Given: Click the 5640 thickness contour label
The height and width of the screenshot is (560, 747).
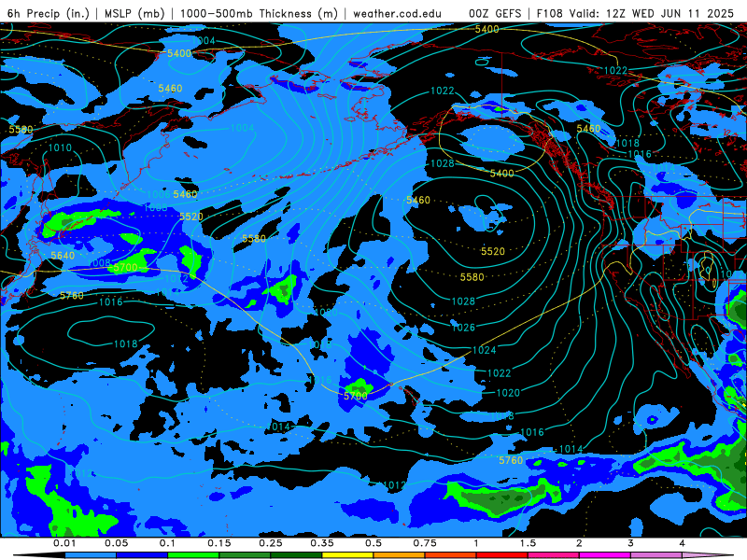Looking at the screenshot, I should pyautogui.click(x=63, y=256).
